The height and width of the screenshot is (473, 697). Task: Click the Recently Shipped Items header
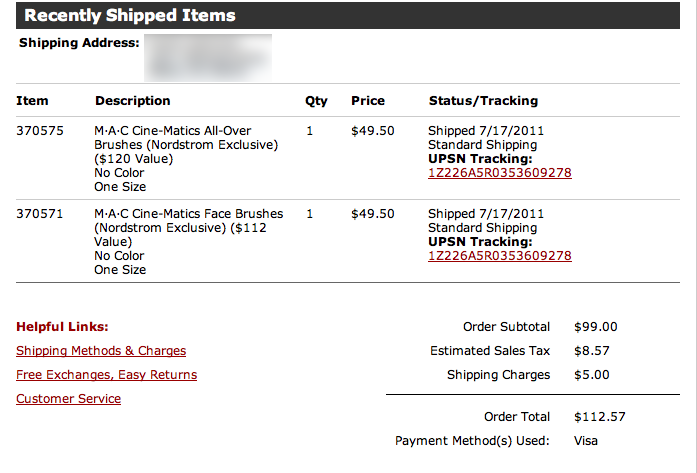pyautogui.click(x=130, y=16)
